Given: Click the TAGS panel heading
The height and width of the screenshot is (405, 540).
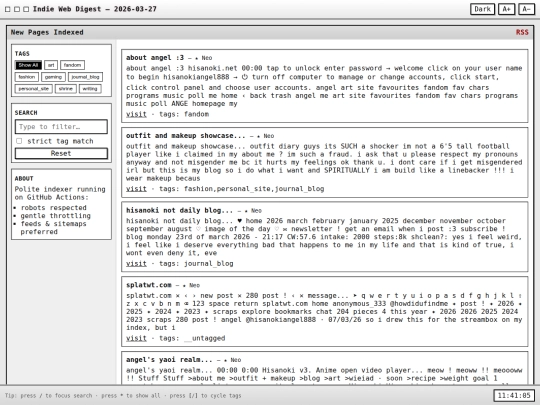Looking at the screenshot, I should (x=22, y=54).
